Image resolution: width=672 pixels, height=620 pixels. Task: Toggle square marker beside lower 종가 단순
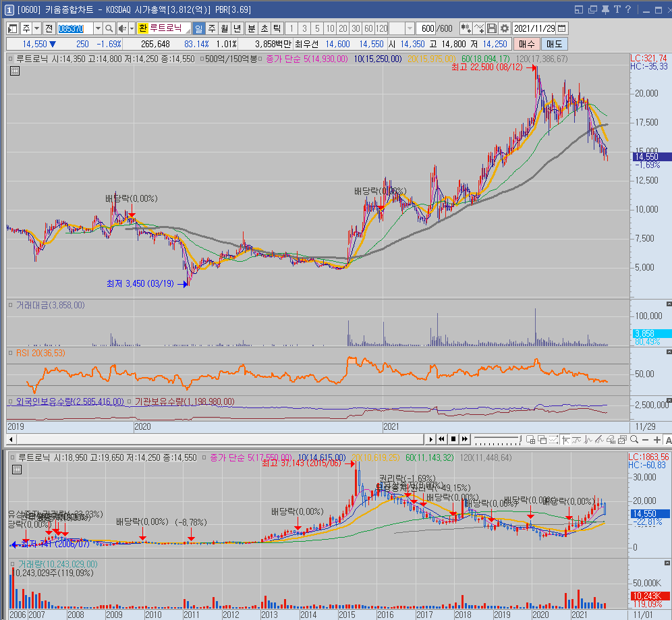point(204,457)
